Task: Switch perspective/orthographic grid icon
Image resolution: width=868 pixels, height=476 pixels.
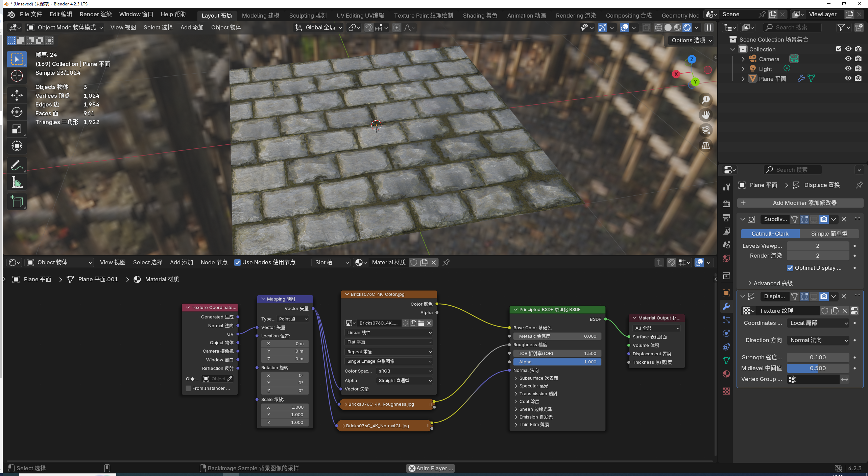Action: pos(706,146)
